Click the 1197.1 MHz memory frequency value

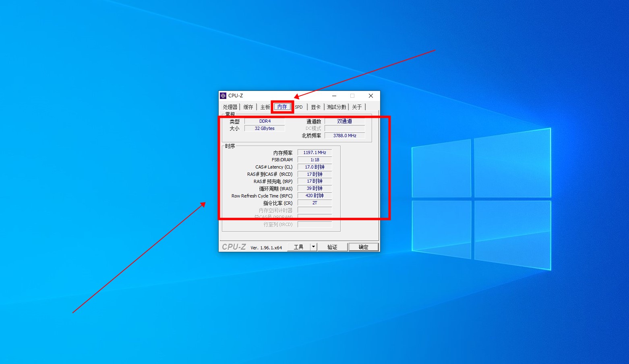(314, 152)
